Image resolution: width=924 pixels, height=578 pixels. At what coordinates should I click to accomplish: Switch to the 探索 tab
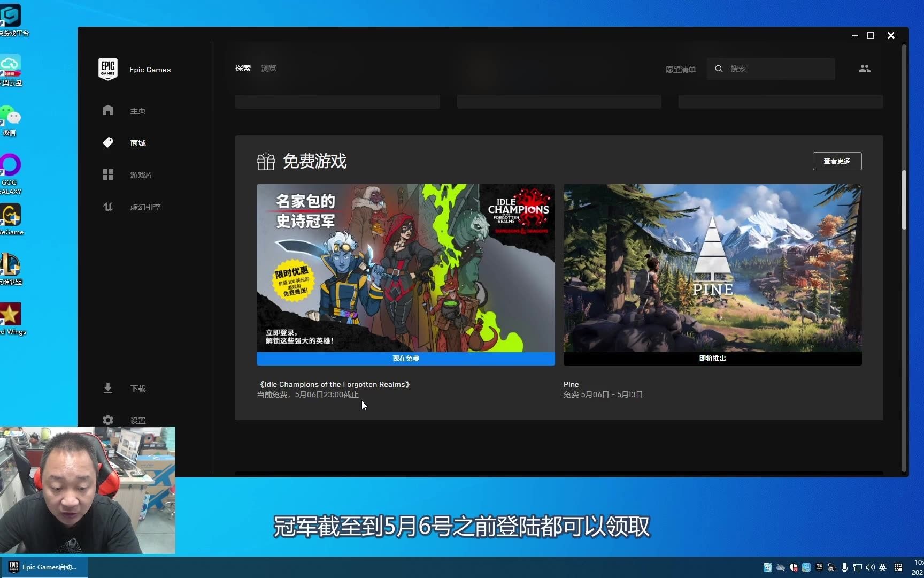point(243,68)
